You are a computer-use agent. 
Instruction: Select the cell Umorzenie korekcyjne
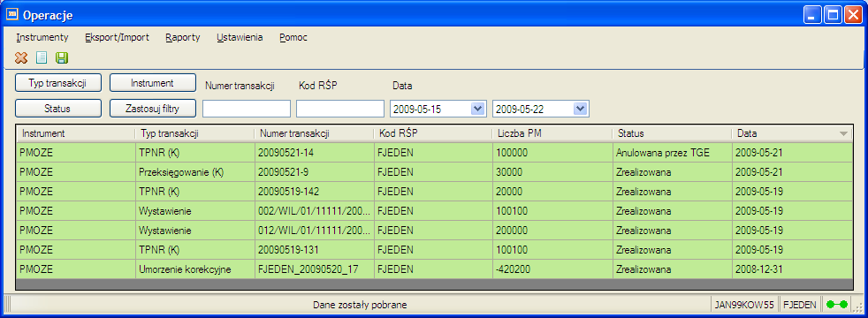coord(194,269)
